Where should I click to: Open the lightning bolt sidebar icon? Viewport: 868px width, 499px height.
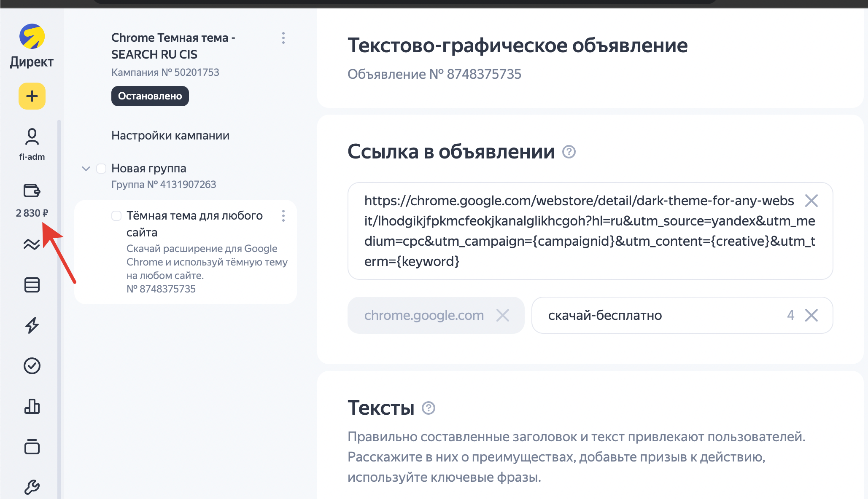(x=32, y=325)
